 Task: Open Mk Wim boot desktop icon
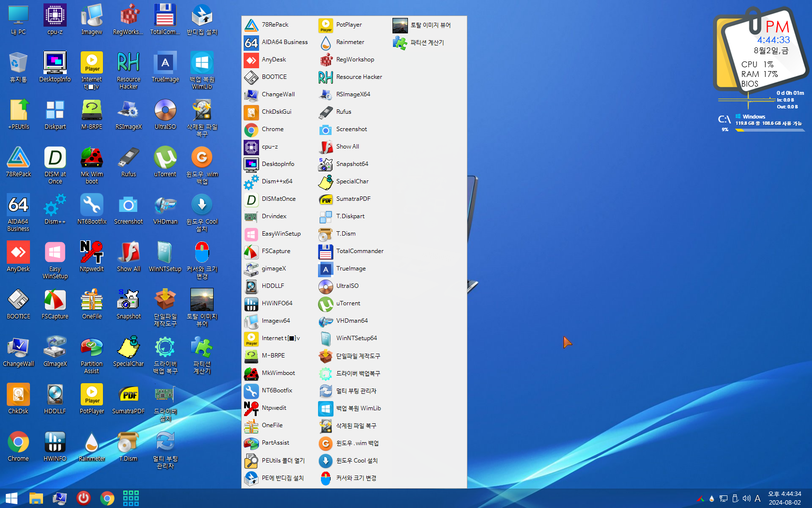coord(92,165)
